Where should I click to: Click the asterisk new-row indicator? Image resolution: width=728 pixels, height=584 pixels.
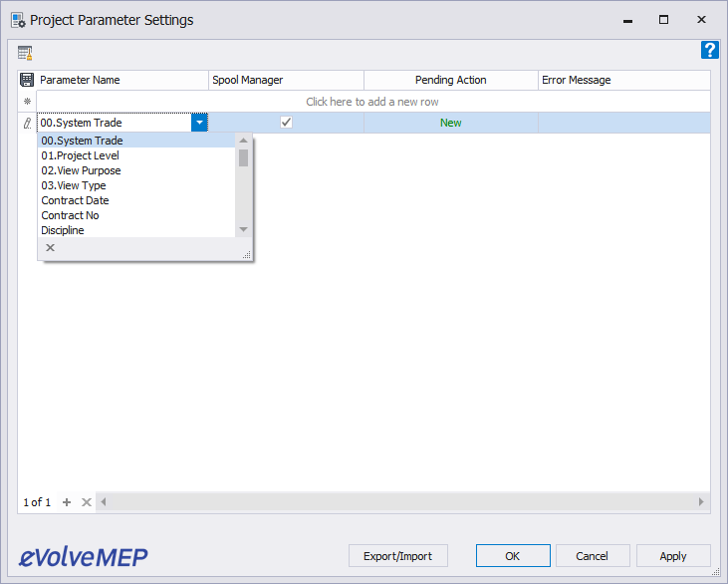point(28,102)
